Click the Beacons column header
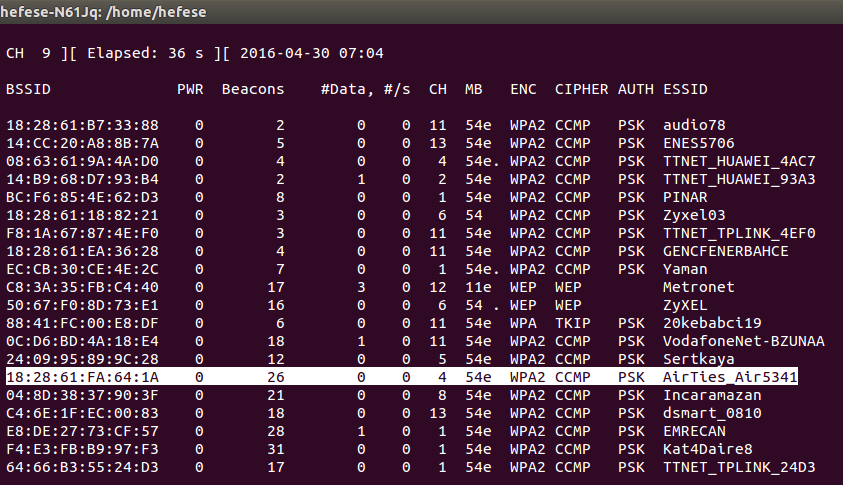 pos(253,89)
